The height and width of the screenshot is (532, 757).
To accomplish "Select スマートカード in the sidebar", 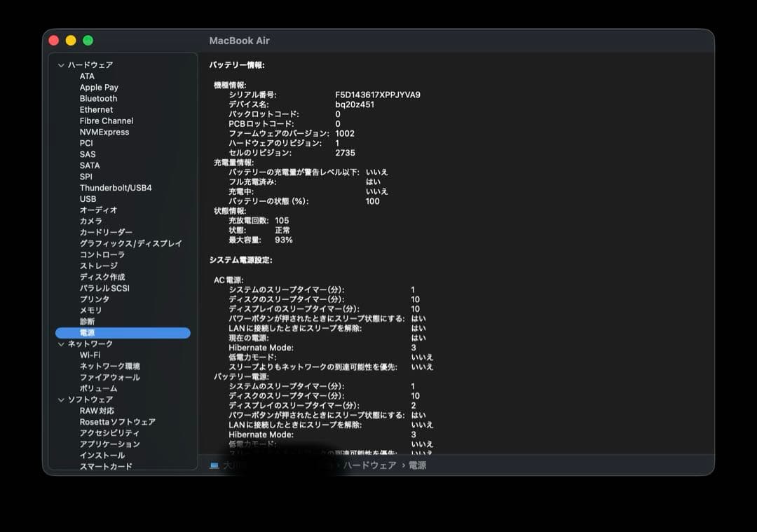I will coord(106,466).
